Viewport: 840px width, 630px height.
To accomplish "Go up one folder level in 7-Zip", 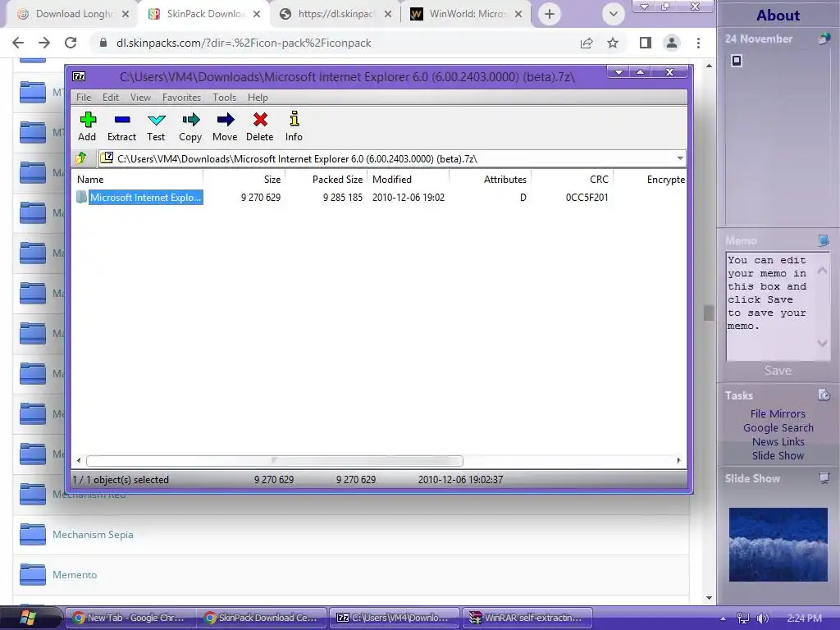I will click(x=81, y=158).
